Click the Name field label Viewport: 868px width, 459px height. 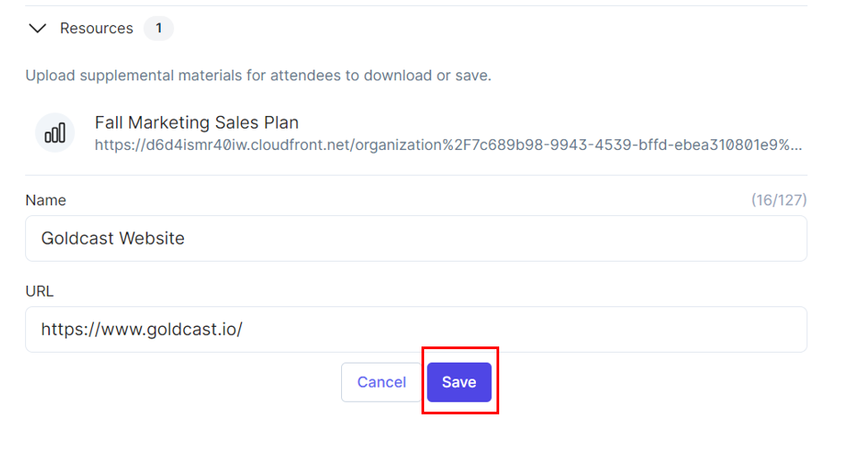coord(46,200)
